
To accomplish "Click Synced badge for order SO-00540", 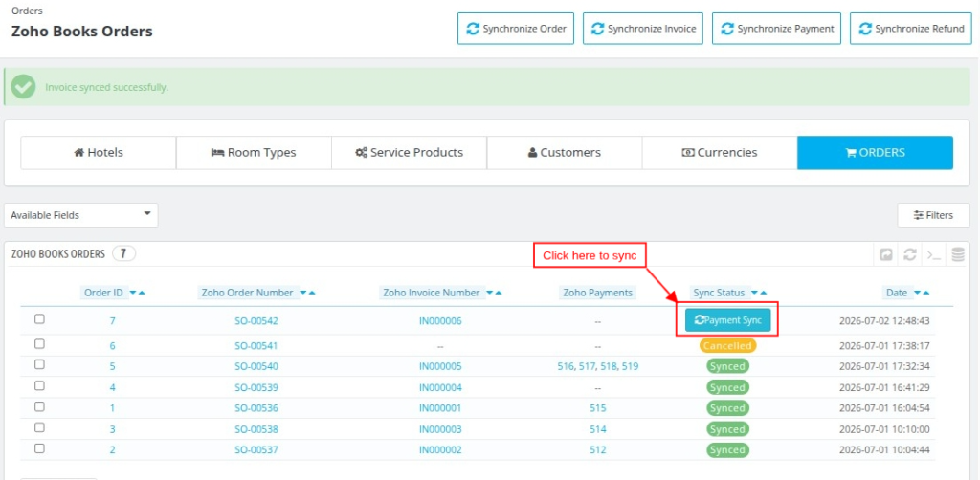I will tap(727, 366).
